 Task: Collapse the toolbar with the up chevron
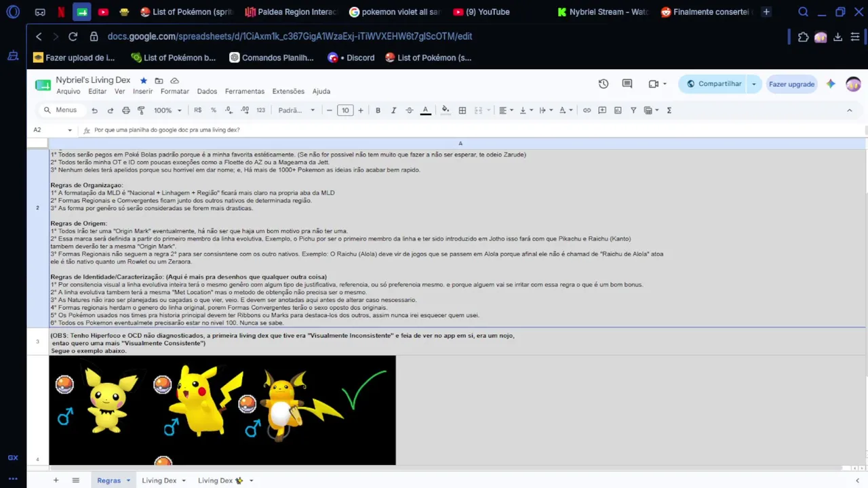coord(849,110)
